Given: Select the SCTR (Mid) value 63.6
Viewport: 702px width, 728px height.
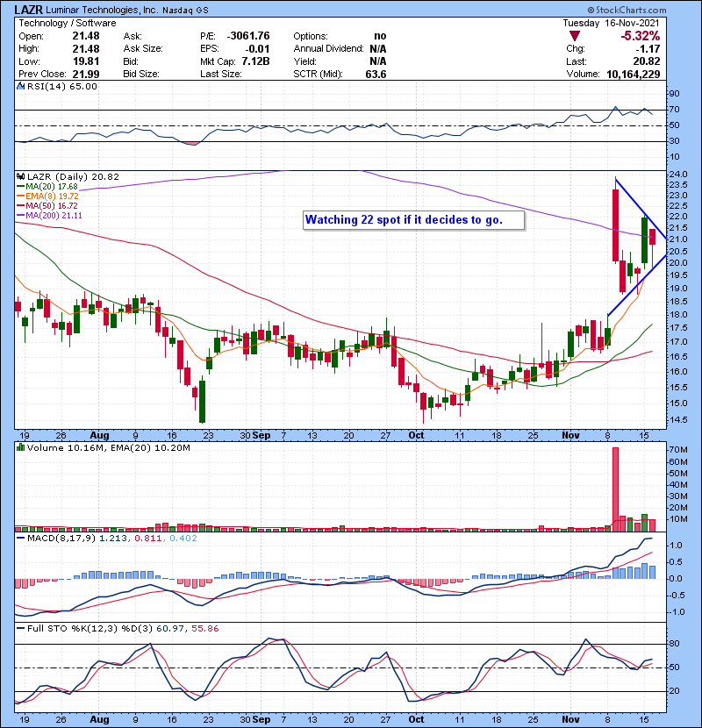Looking at the screenshot, I should pyautogui.click(x=376, y=74).
